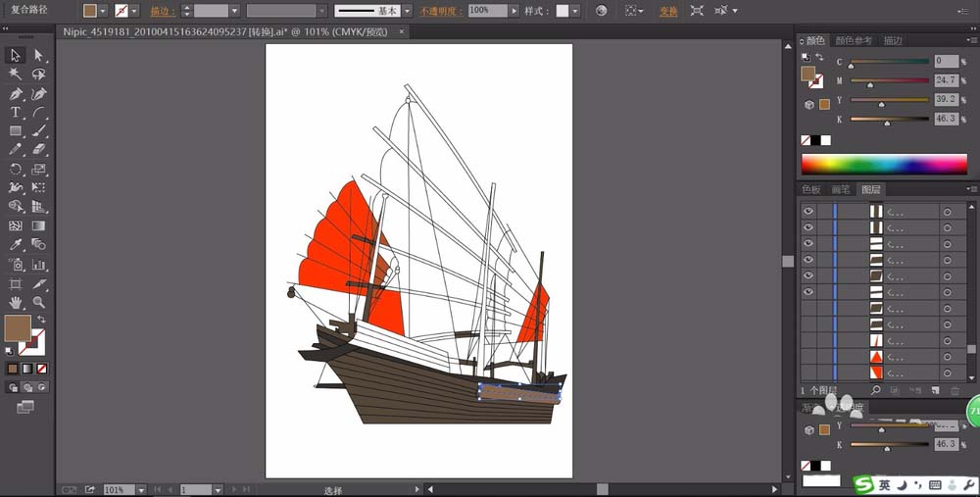Select the Pen tool

click(x=16, y=94)
